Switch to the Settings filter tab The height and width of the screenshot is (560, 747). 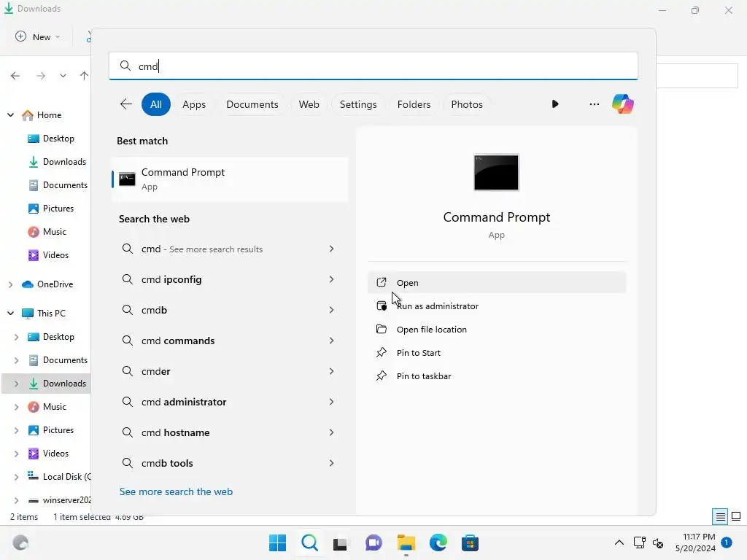point(357,104)
